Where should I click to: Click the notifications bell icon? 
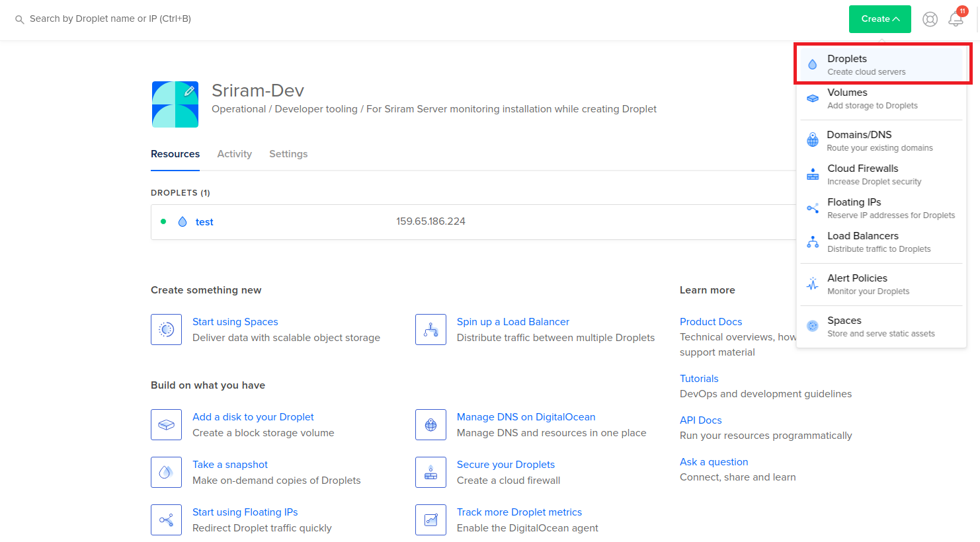pyautogui.click(x=956, y=19)
